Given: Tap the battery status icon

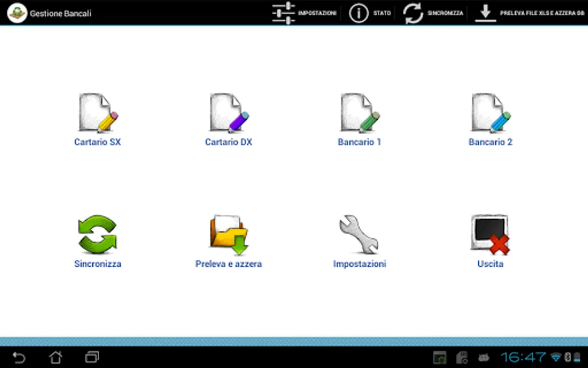Looking at the screenshot, I should (577, 358).
